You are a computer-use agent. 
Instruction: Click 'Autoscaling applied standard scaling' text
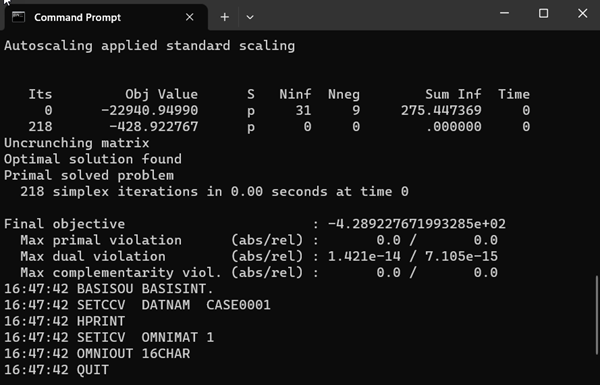click(150, 46)
